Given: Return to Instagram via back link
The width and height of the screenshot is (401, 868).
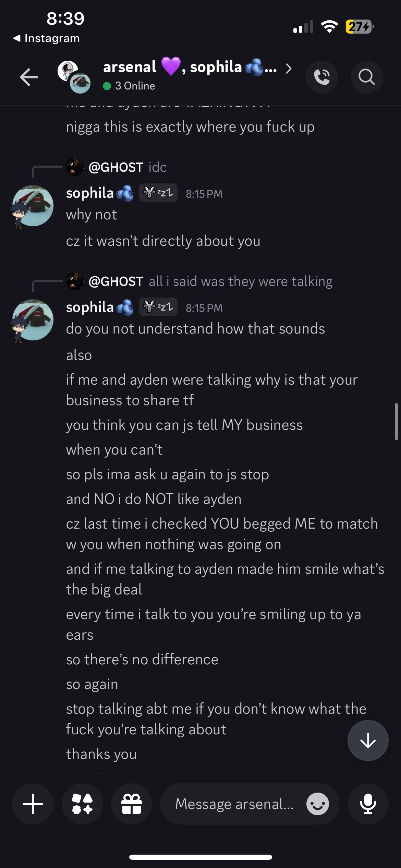Looking at the screenshot, I should [46, 38].
